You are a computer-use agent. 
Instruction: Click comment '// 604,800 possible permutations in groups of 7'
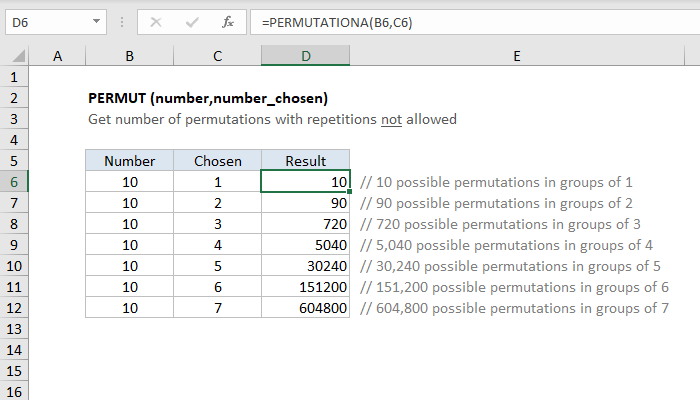[x=514, y=308]
